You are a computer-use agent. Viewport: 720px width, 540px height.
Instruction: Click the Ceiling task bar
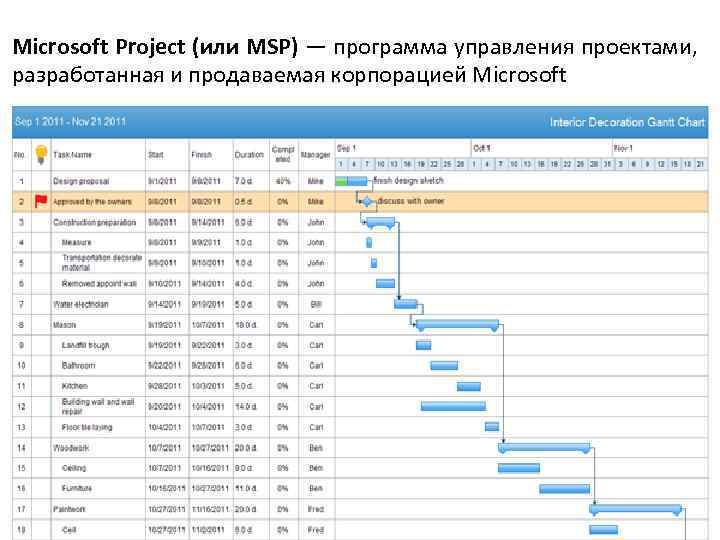[519, 468]
